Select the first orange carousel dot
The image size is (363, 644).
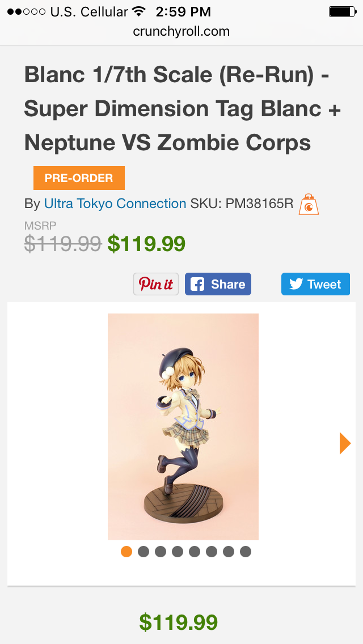(126, 552)
